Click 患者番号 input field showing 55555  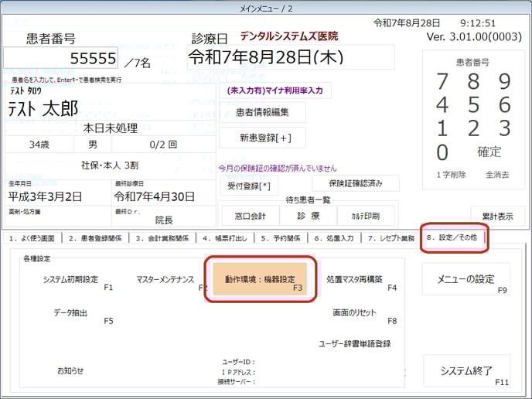coord(61,58)
